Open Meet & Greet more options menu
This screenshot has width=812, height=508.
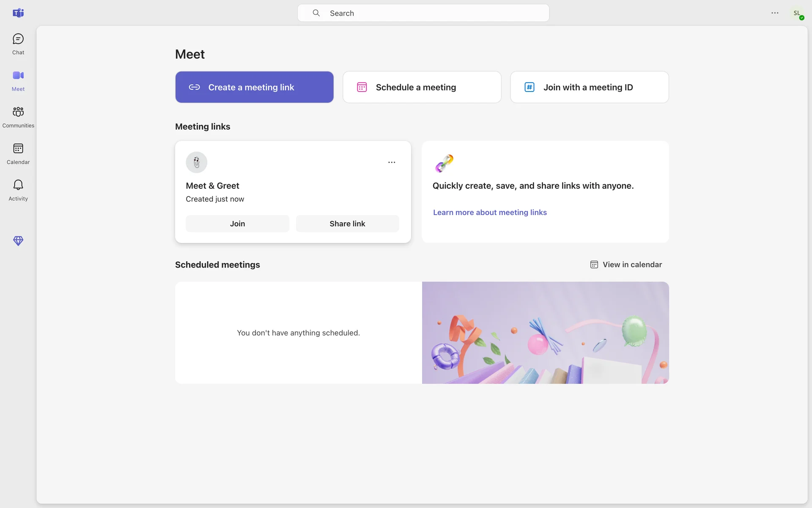pyautogui.click(x=392, y=163)
